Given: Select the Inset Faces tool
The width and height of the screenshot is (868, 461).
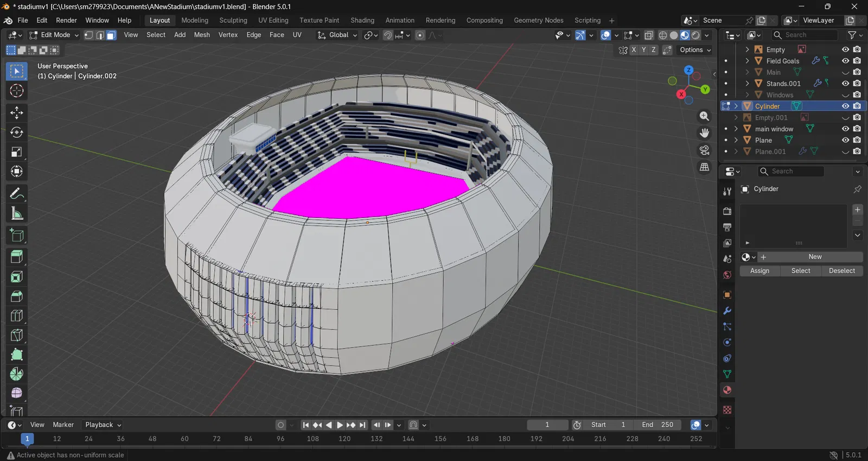Looking at the screenshot, I should (x=17, y=277).
